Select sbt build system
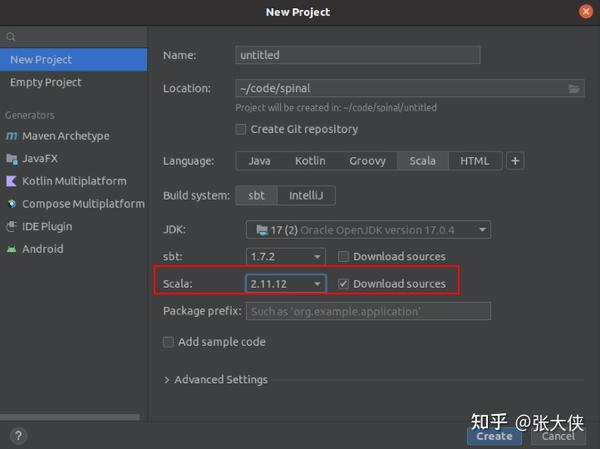The height and width of the screenshot is (449, 600). click(x=256, y=196)
